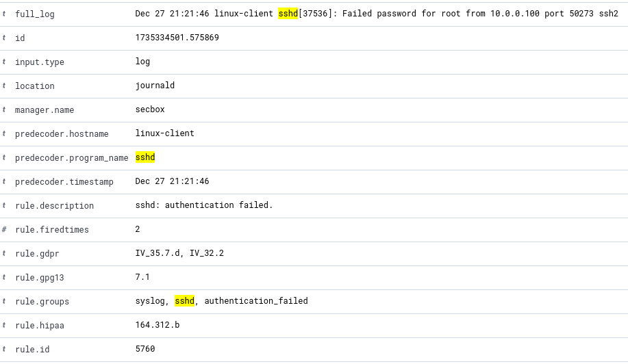Click the type icon beside manager.name
628x364 pixels.
click(4, 110)
